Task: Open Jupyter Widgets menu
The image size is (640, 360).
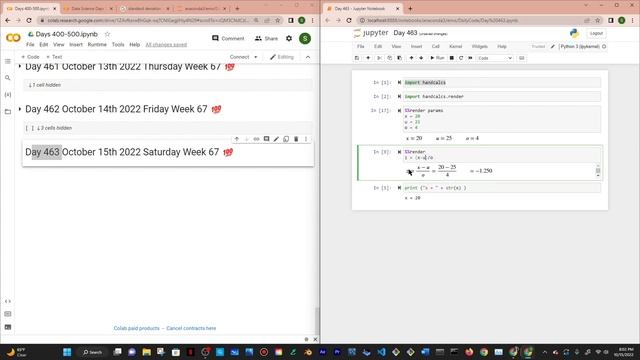Action: tap(480, 47)
